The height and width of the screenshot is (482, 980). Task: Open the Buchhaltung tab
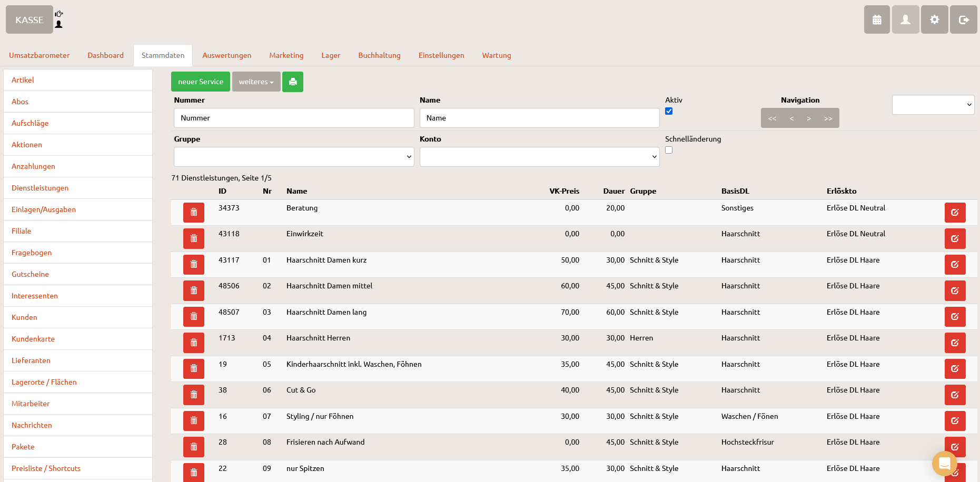pyautogui.click(x=379, y=55)
